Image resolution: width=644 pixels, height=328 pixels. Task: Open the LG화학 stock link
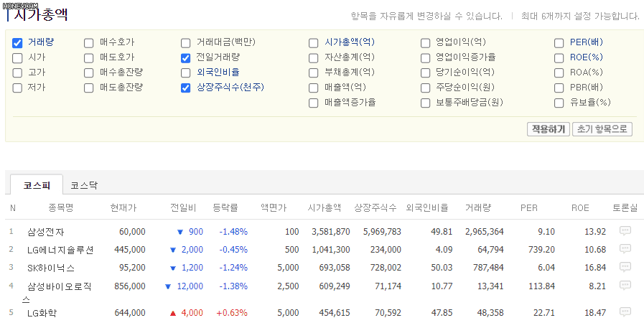pos(42,313)
